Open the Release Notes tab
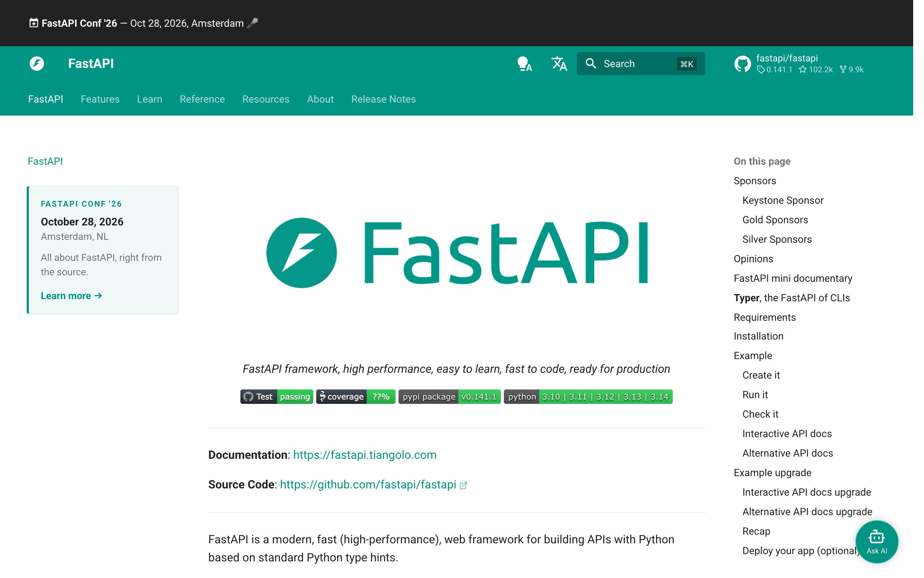Image resolution: width=924 pixels, height=578 pixels. (383, 99)
